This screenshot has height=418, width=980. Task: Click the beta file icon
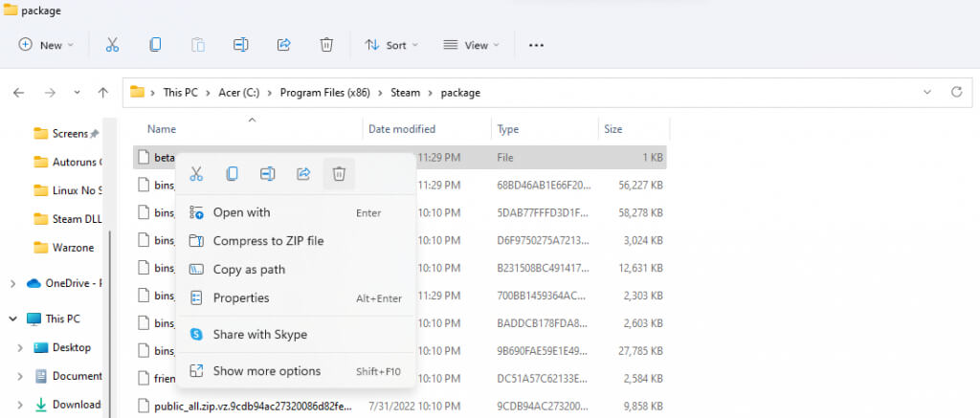[x=145, y=158]
